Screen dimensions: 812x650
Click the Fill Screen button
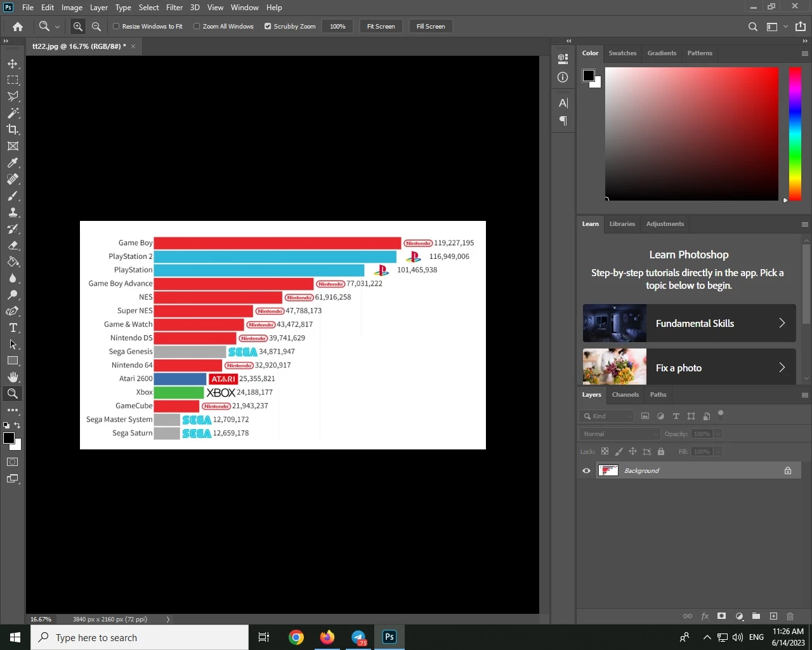coord(431,26)
